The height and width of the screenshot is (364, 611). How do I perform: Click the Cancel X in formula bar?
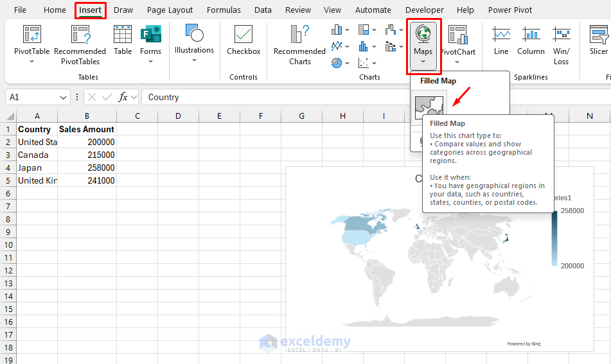[92, 97]
